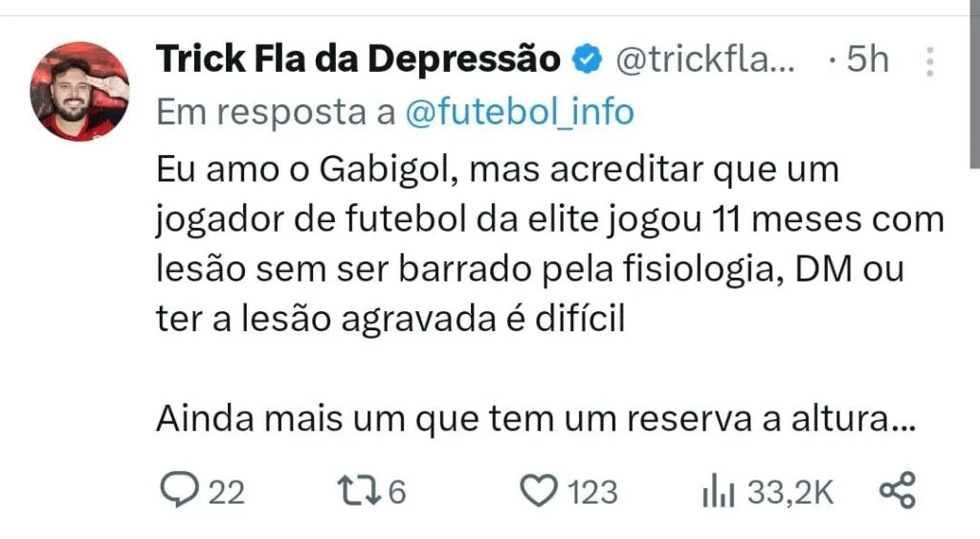Open the tweet text about Gabigol

tap(550, 244)
